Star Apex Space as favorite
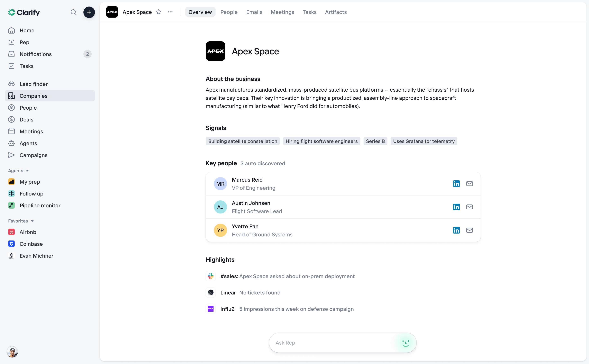 pos(159,12)
